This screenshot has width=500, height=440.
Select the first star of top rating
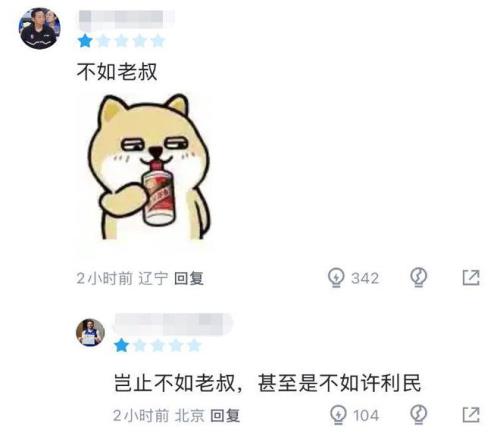point(85,41)
